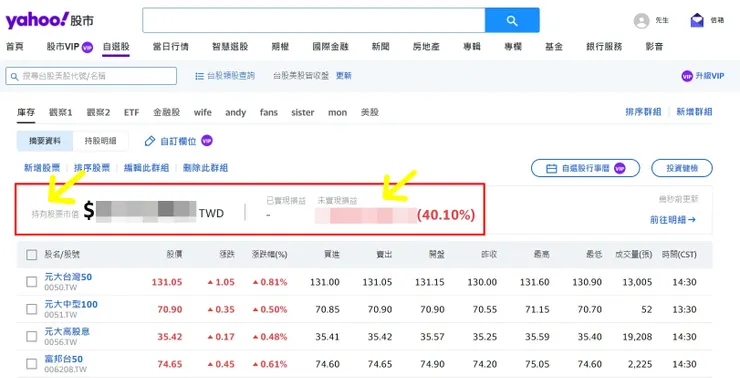This screenshot has width=740, height=378.
Task: Open the 當日行情 nav item
Action: [171, 46]
